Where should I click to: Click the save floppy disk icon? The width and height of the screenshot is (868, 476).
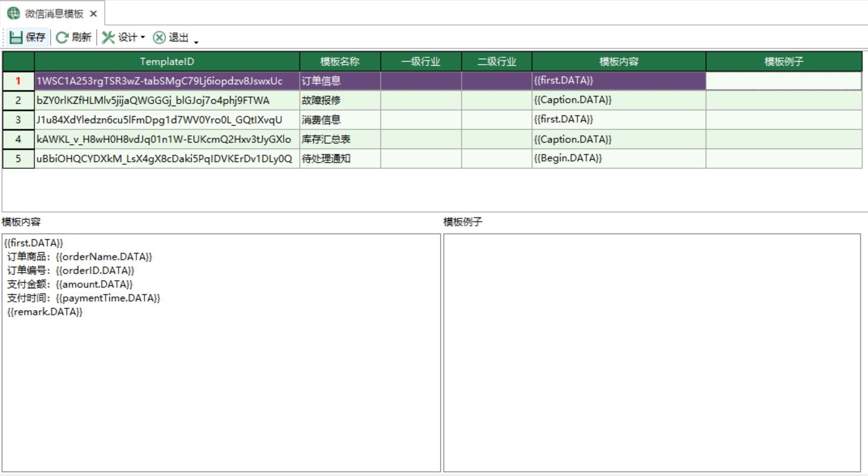pyautogui.click(x=16, y=37)
